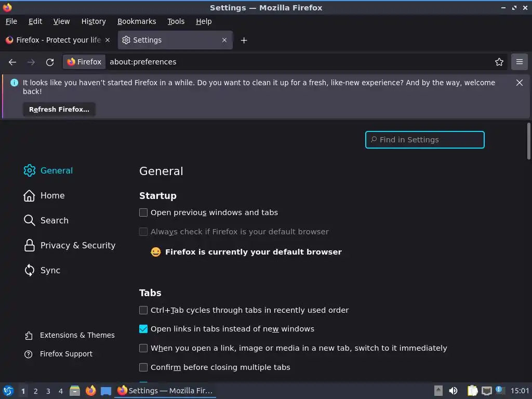
Task: Enable Open previous windows and tabs
Action: point(143,212)
